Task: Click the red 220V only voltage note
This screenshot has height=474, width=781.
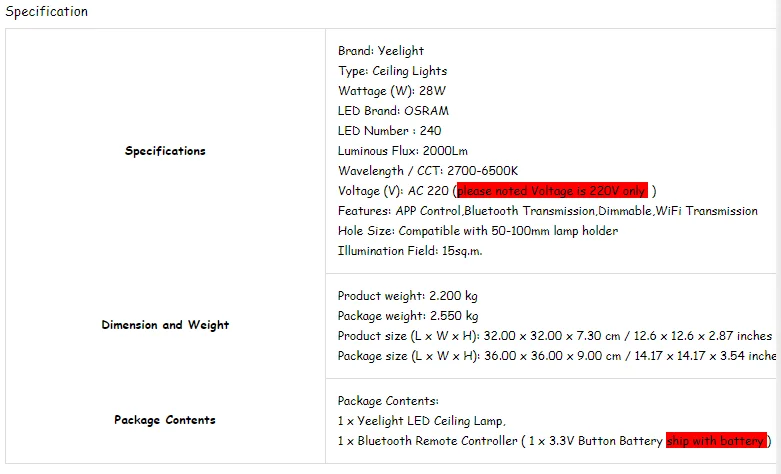Action: 552,191
